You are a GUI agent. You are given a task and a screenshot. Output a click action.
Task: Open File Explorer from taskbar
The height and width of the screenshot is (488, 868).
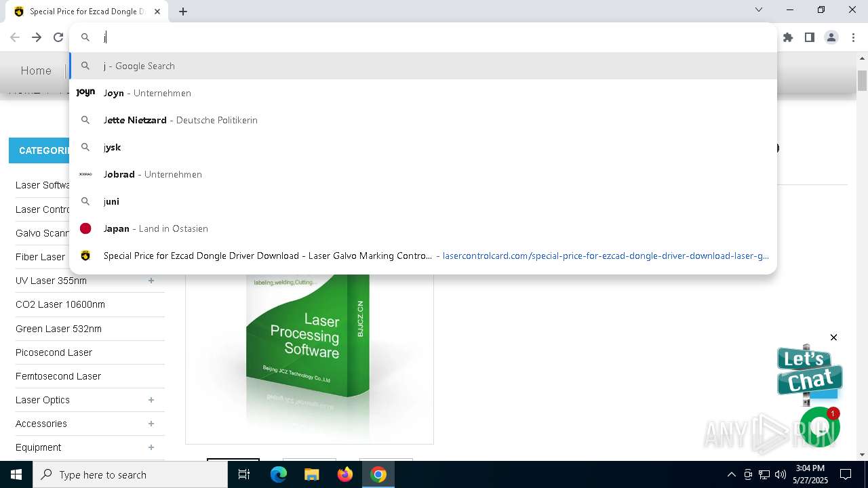coord(311,474)
